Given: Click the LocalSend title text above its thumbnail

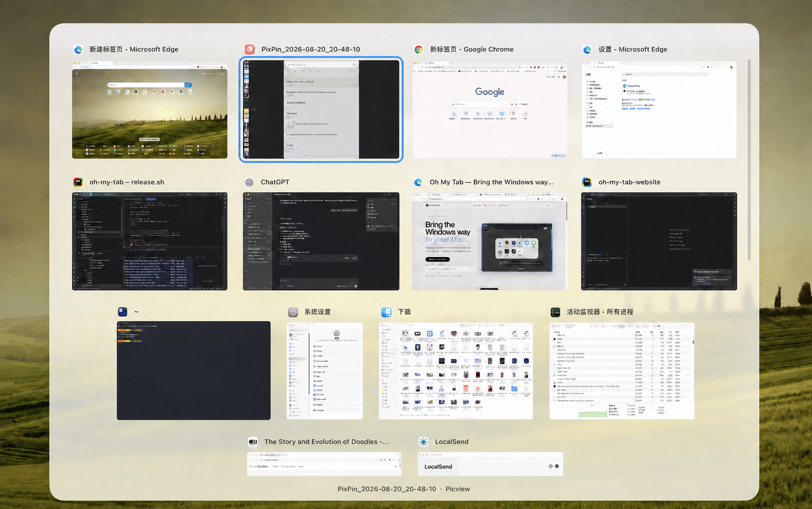Looking at the screenshot, I should 452,442.
